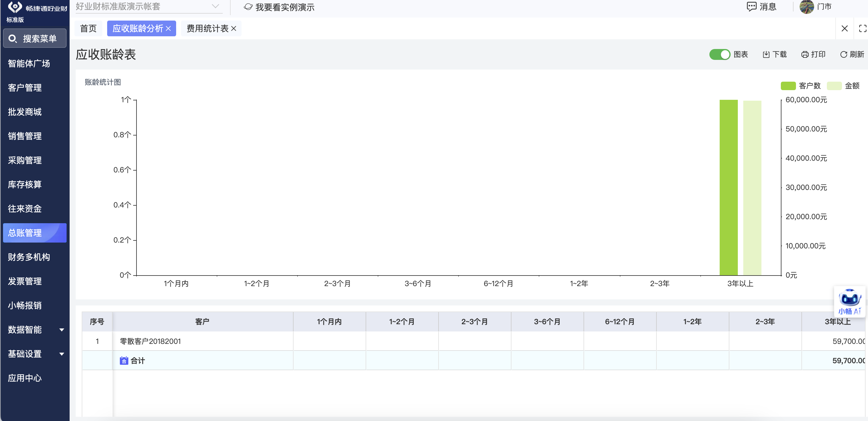The image size is (868, 421).
Task: Click the download icon button
Action: tap(766, 54)
